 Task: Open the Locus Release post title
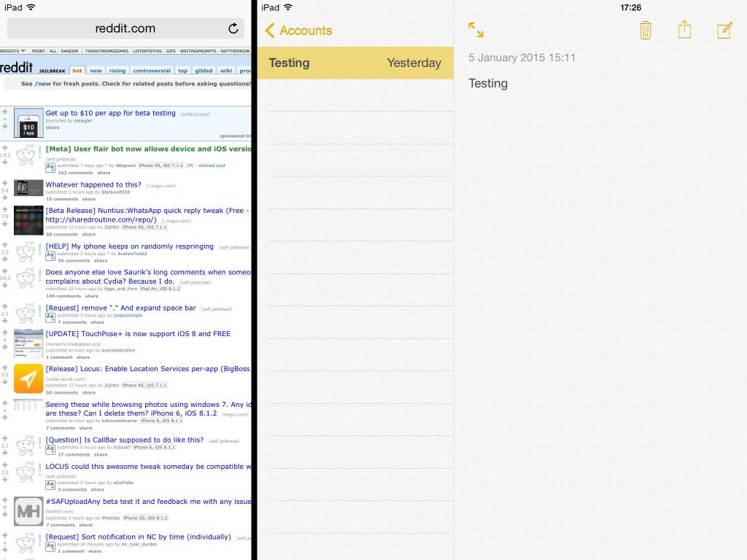(x=147, y=369)
